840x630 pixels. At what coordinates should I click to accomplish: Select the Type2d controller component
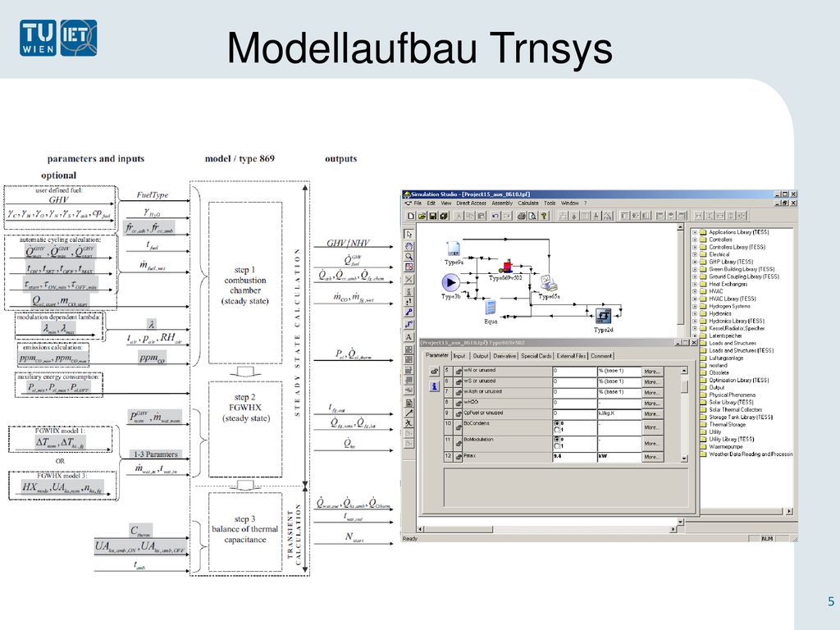coord(603,316)
